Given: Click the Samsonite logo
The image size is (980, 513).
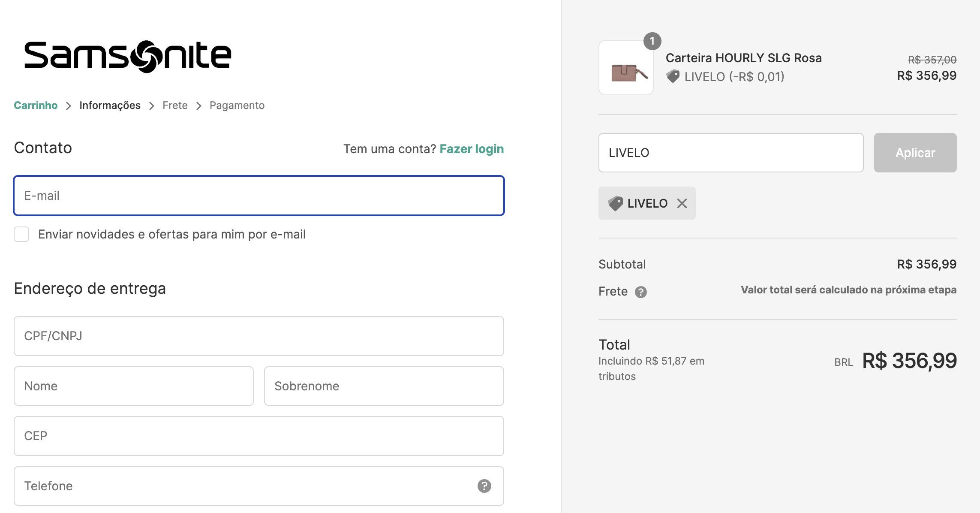Looking at the screenshot, I should click(128, 56).
